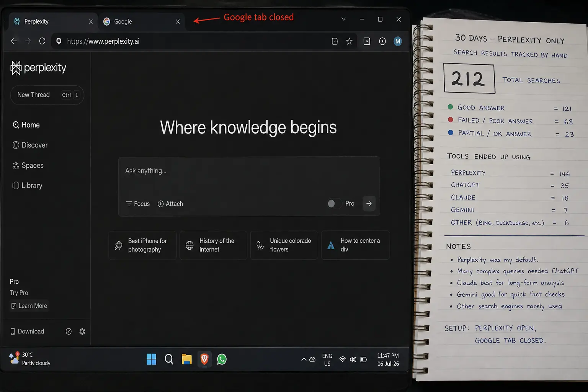Go back in browser history
588x392 pixels.
14,41
